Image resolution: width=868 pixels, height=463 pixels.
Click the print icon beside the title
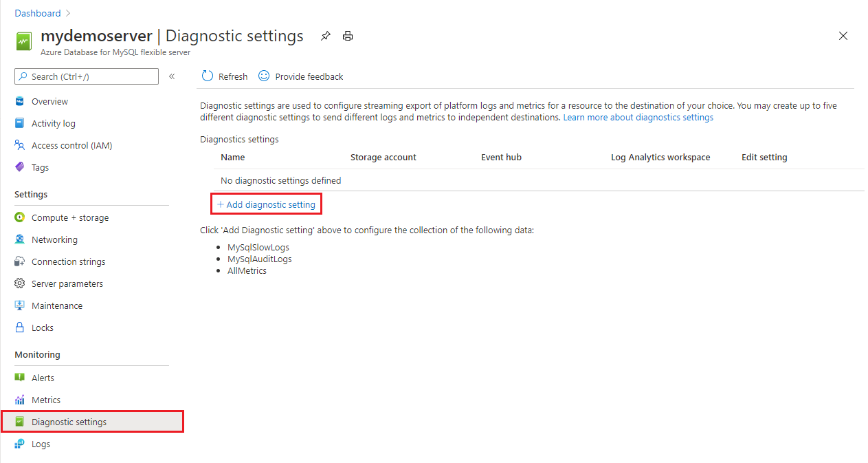(x=348, y=36)
